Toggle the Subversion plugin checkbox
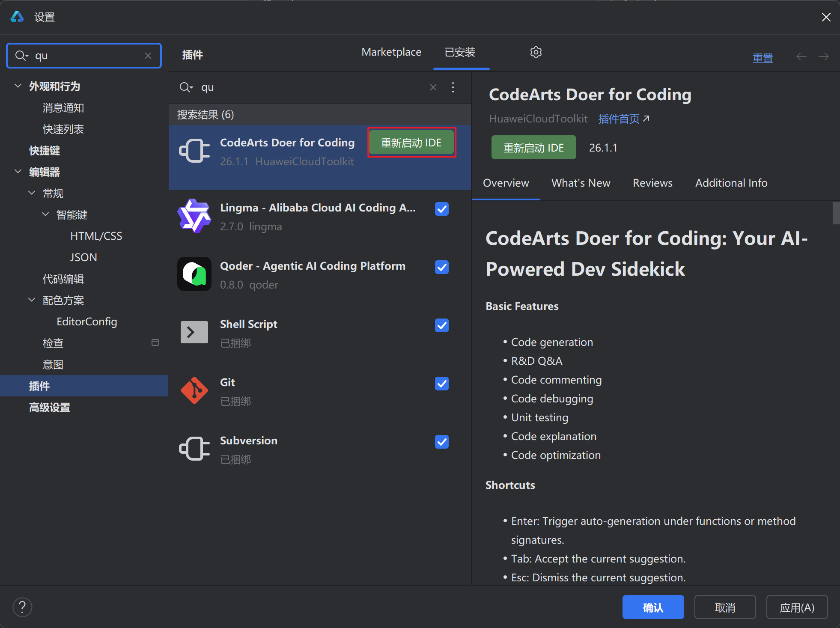This screenshot has height=628, width=840. click(x=442, y=442)
